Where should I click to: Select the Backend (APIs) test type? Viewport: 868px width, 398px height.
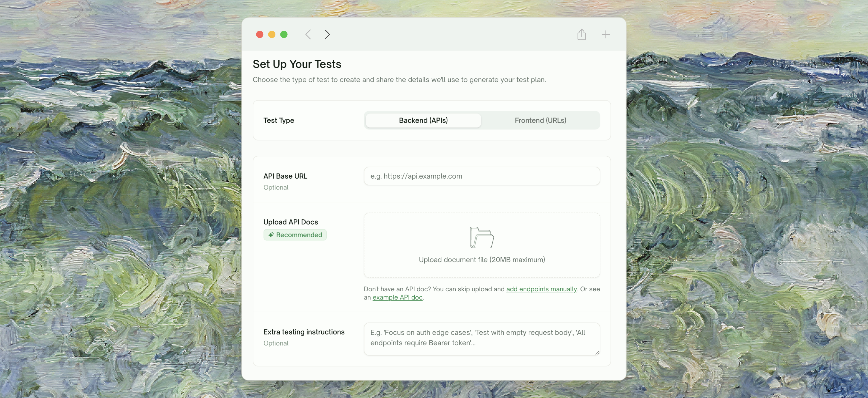tap(423, 120)
